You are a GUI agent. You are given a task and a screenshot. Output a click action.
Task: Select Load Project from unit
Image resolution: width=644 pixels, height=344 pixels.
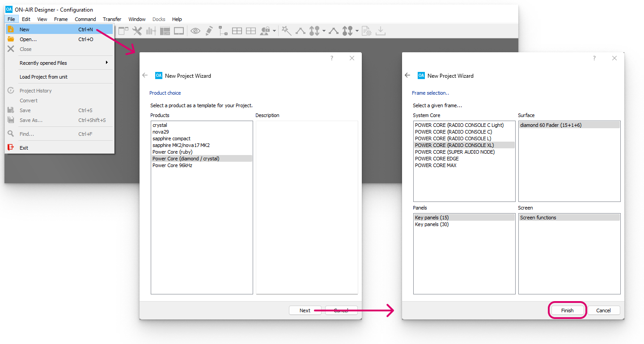pos(43,77)
